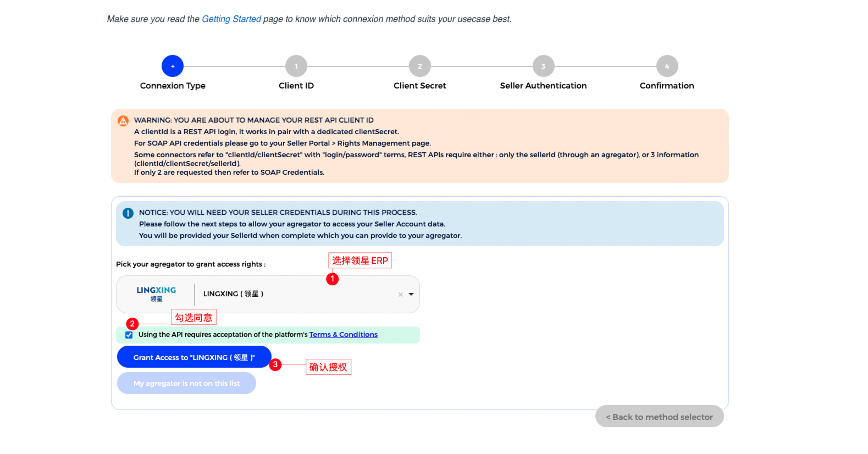This screenshot has height=454, width=868.
Task: Click the blue notice info icon
Action: [128, 213]
